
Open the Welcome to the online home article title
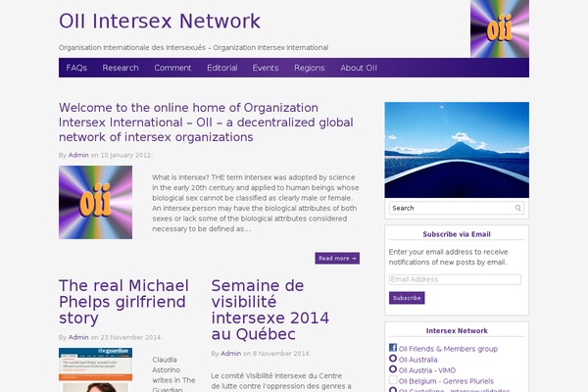(x=206, y=122)
